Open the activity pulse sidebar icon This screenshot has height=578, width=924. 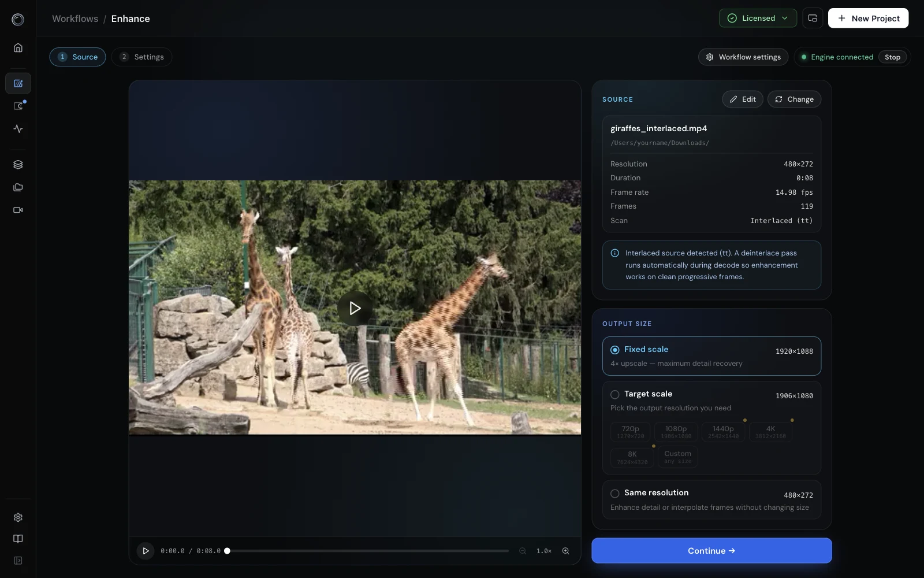(x=18, y=129)
